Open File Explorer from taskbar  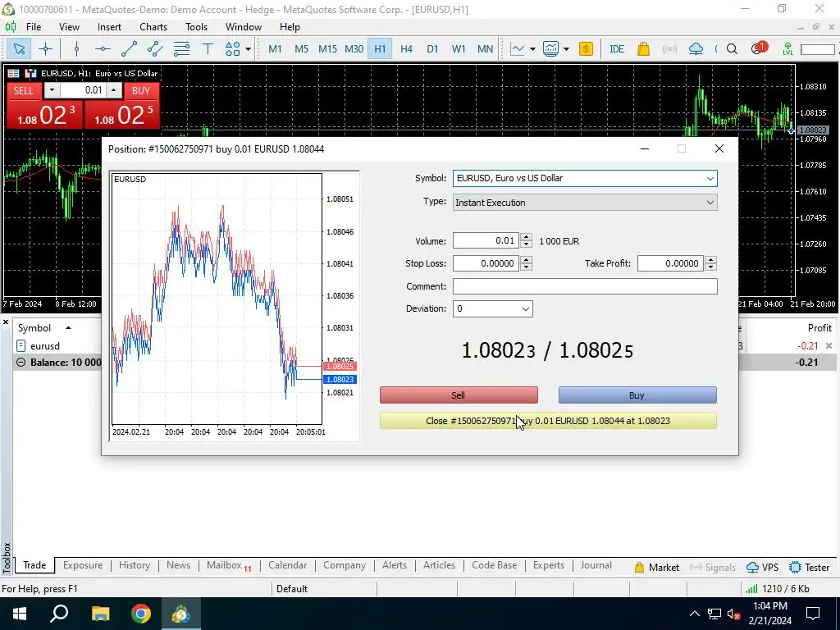[100, 614]
